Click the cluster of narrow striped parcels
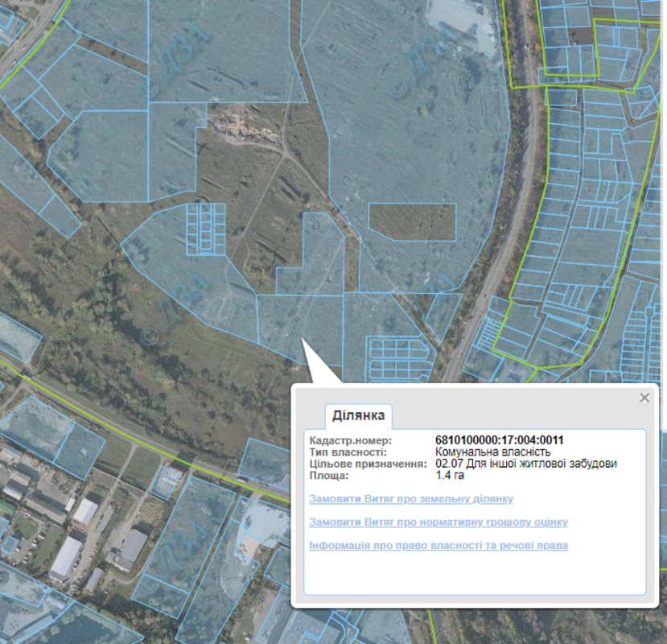667x644 pixels. point(206,229)
